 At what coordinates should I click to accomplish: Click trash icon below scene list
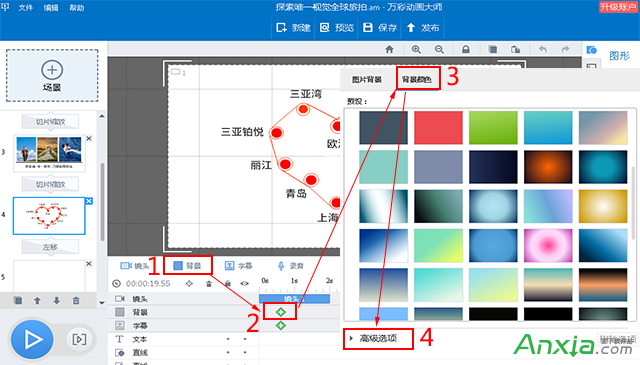coord(76,300)
